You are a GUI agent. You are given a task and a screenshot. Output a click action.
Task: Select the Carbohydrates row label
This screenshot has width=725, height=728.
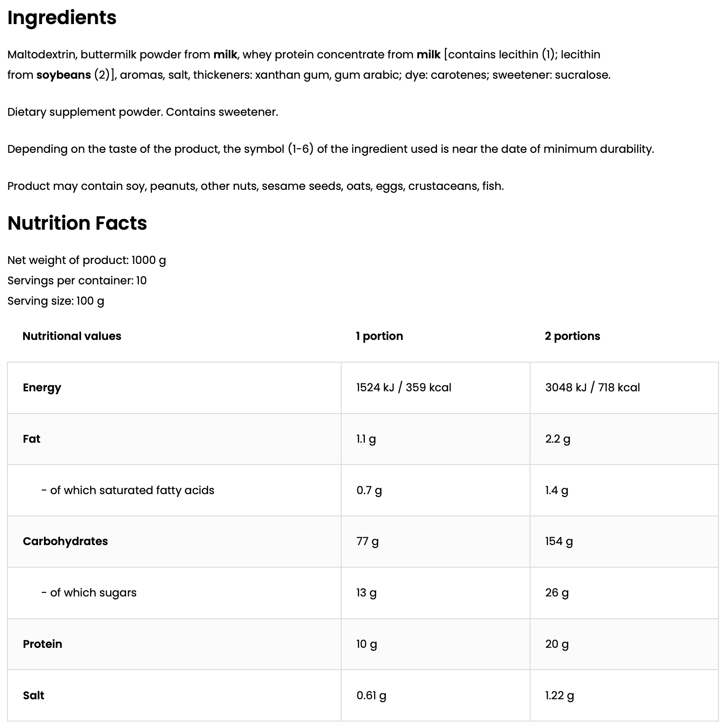(x=65, y=541)
